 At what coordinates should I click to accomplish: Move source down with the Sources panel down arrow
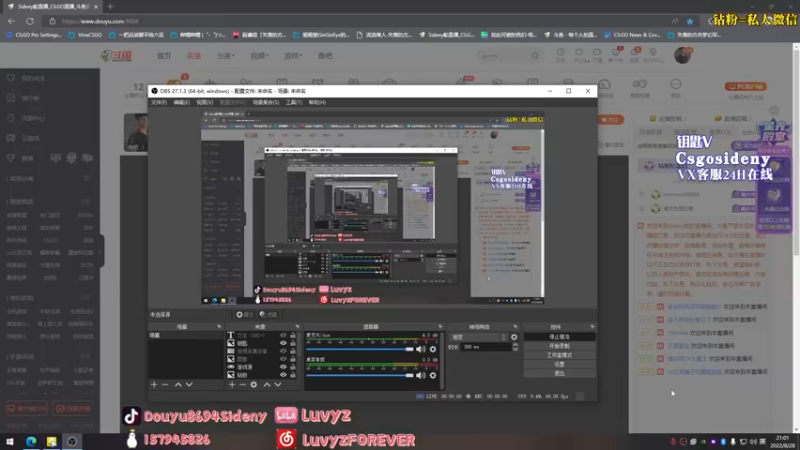point(278,385)
